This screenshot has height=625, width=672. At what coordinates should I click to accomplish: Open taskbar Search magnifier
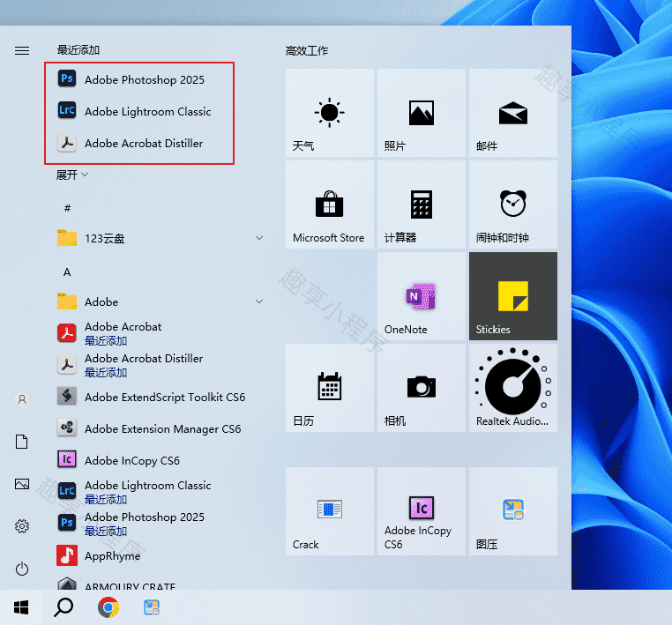(x=63, y=607)
